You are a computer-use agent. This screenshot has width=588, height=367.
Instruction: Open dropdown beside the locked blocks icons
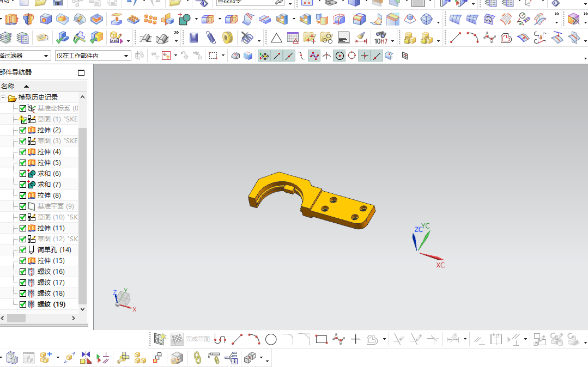click(438, 40)
